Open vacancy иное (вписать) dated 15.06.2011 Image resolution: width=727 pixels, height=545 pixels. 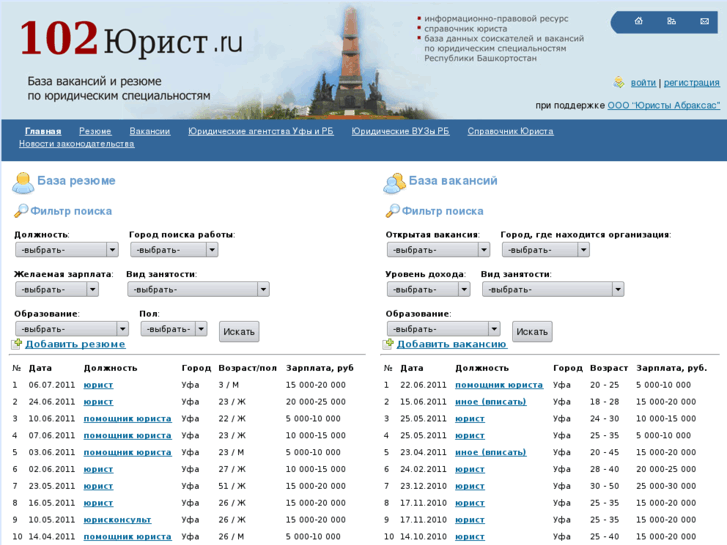(x=491, y=402)
